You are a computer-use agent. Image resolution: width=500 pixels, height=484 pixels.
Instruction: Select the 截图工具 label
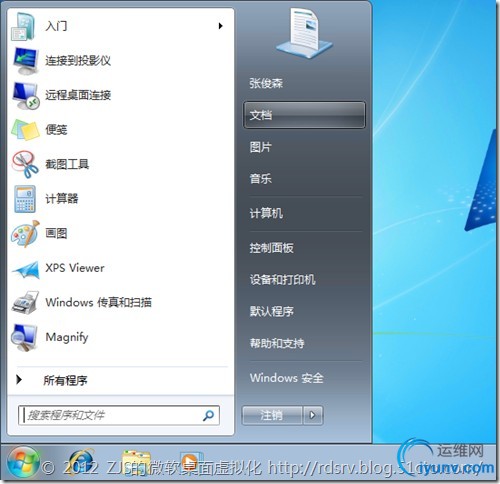click(x=67, y=164)
